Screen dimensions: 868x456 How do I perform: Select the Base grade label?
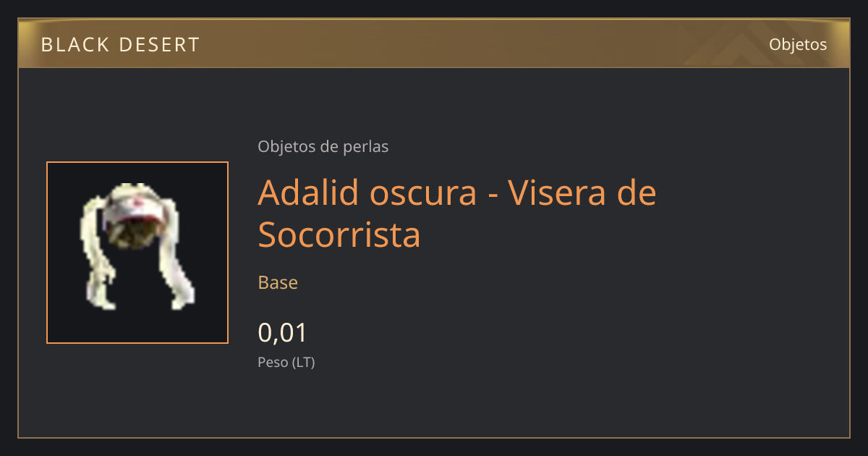(278, 282)
